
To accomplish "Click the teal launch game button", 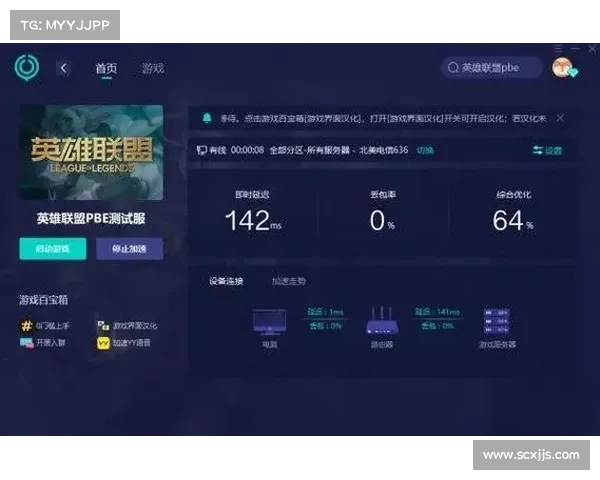I will tap(53, 249).
